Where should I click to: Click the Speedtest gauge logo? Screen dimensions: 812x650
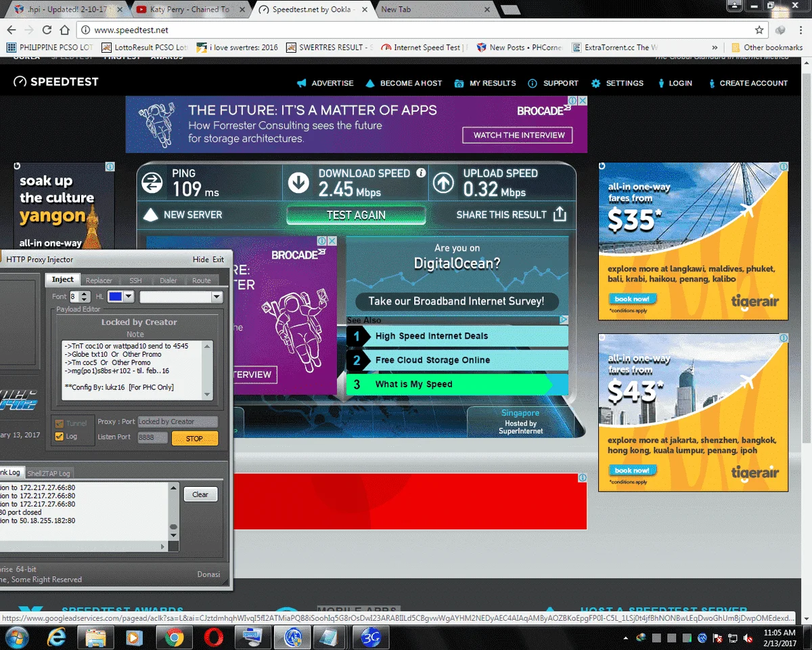[20, 82]
